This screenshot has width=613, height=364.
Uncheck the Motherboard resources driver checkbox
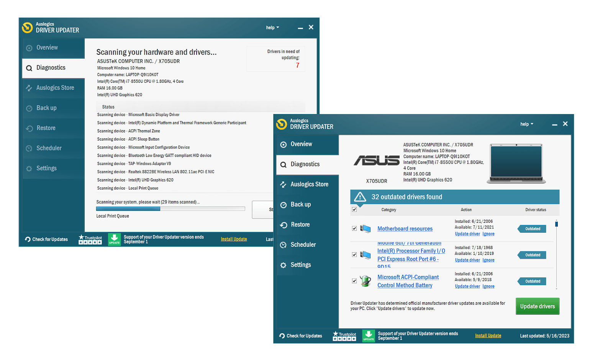coord(354,228)
